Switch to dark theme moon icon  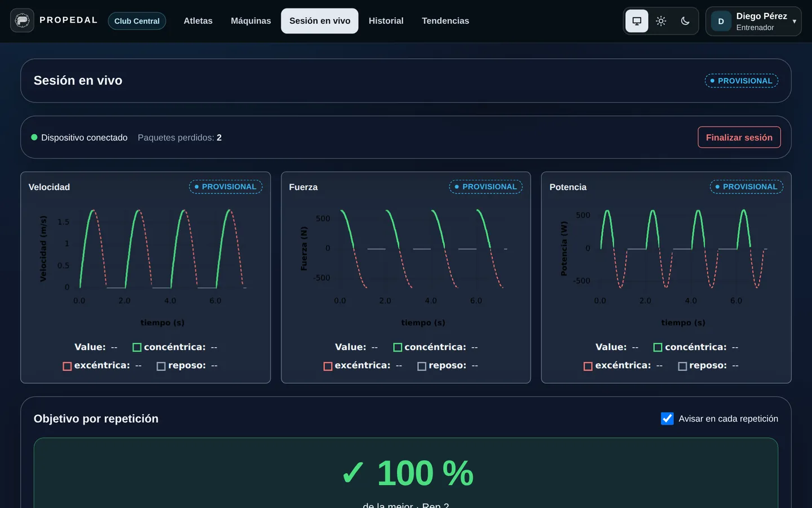685,21
